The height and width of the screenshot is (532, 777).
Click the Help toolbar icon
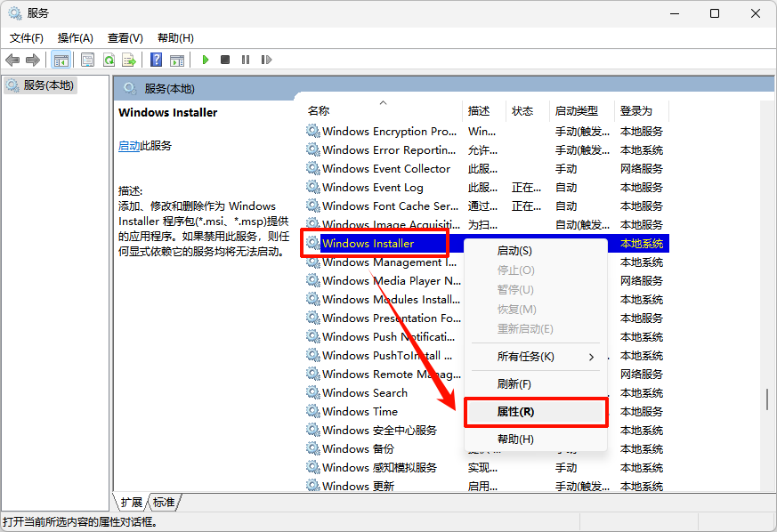(158, 60)
